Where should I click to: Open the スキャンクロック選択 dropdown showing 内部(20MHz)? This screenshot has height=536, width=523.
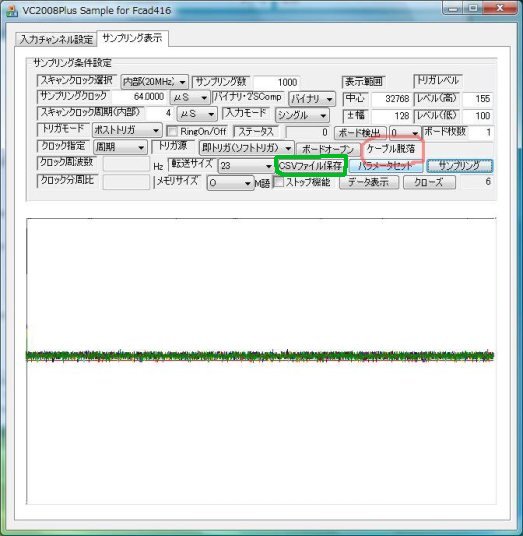154,82
